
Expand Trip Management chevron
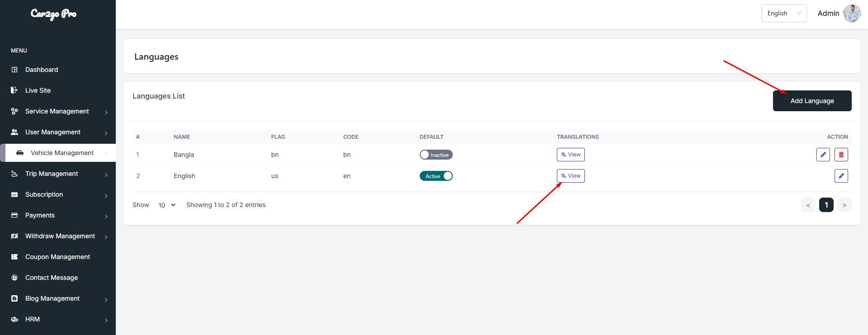tap(106, 175)
